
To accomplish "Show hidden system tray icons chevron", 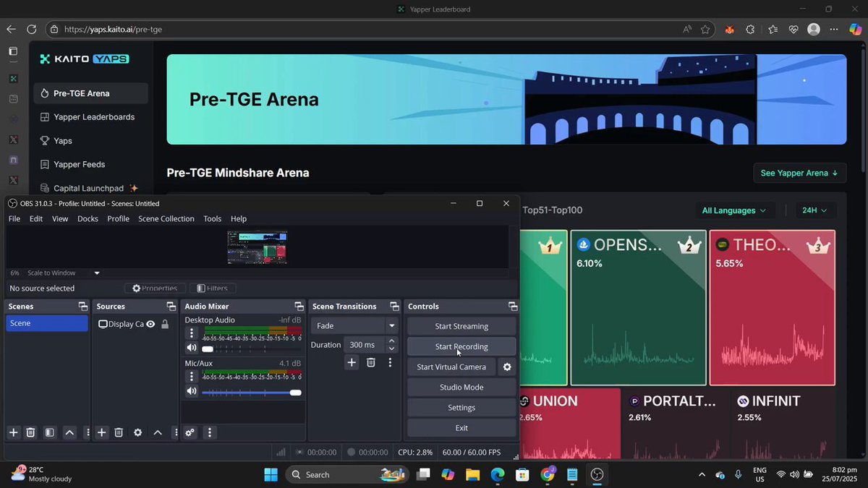I will (702, 475).
